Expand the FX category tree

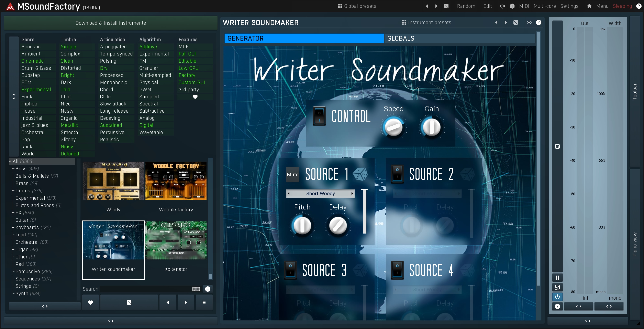pos(13,213)
